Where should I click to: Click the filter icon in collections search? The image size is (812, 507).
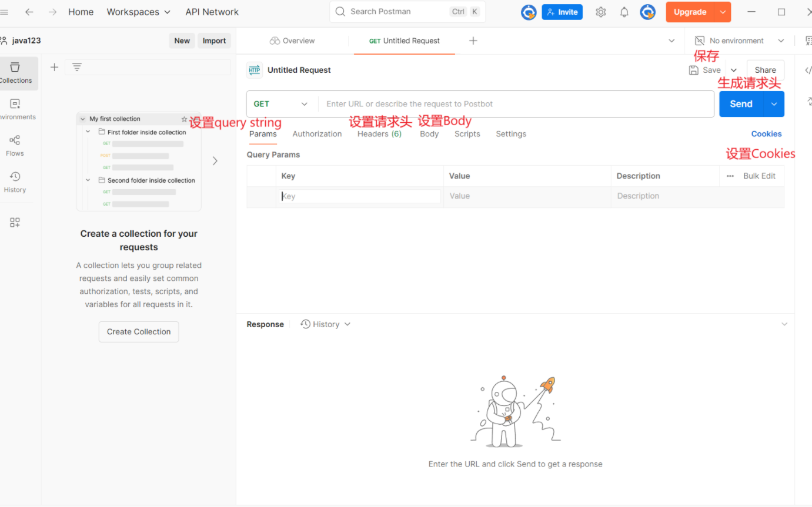pos(77,67)
